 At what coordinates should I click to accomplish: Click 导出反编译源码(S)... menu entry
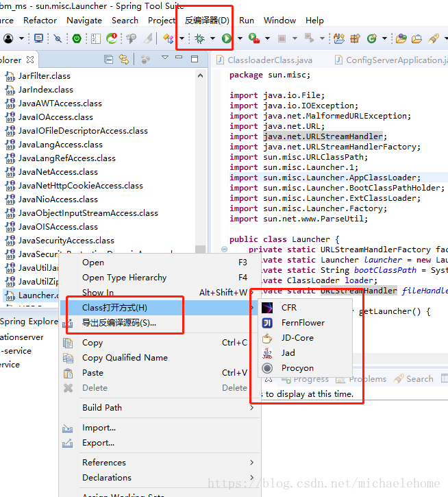[160, 323]
